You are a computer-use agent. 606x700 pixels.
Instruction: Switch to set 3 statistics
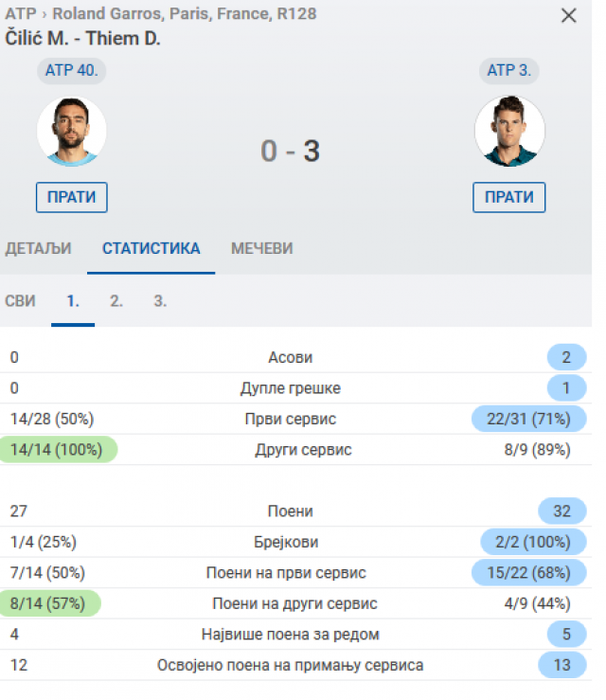tap(160, 301)
